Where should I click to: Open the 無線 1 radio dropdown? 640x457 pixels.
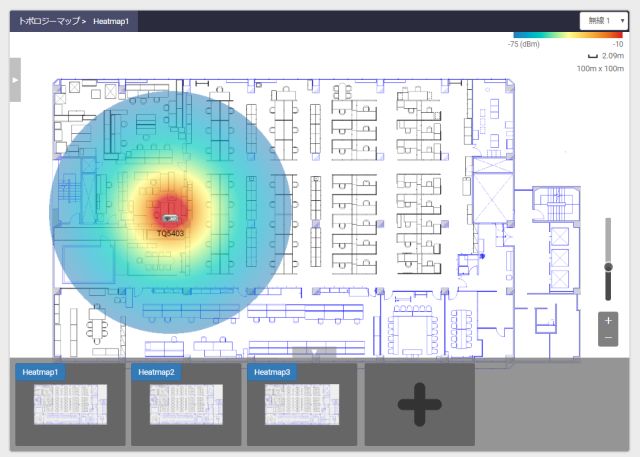pyautogui.click(x=604, y=21)
